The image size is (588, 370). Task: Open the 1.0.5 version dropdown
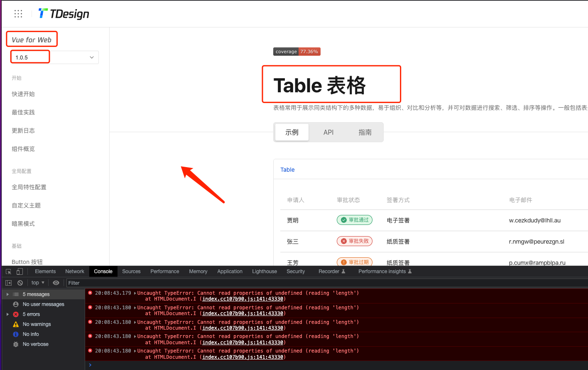[x=54, y=57]
